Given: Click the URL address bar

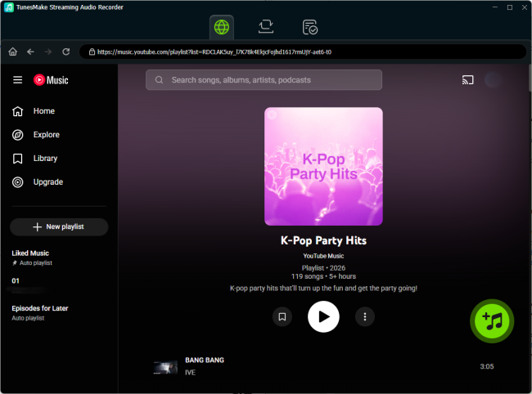Looking at the screenshot, I should [x=303, y=51].
